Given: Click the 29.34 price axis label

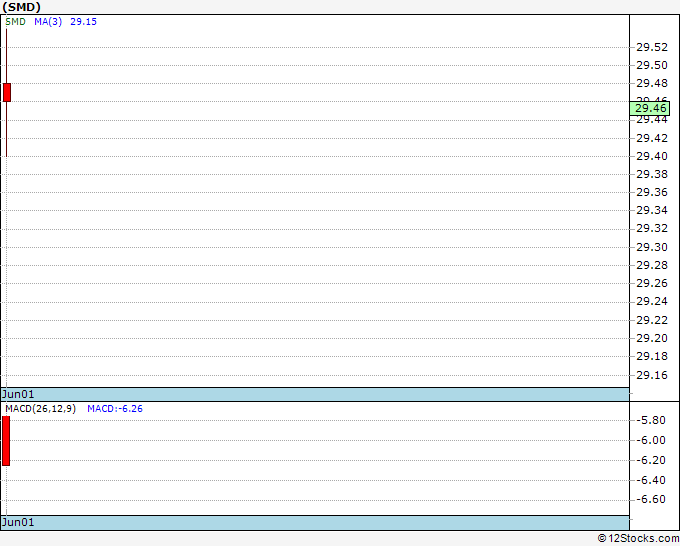Looking at the screenshot, I should pyautogui.click(x=652, y=210).
